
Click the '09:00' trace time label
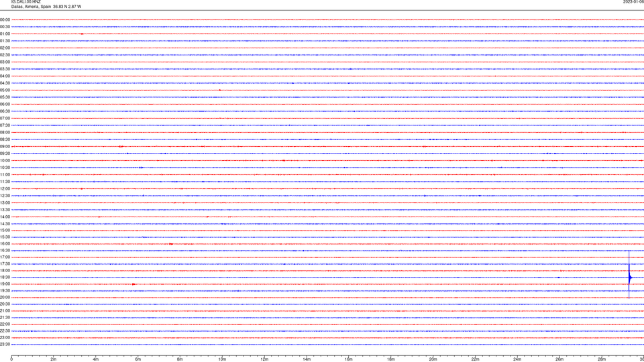point(5,147)
